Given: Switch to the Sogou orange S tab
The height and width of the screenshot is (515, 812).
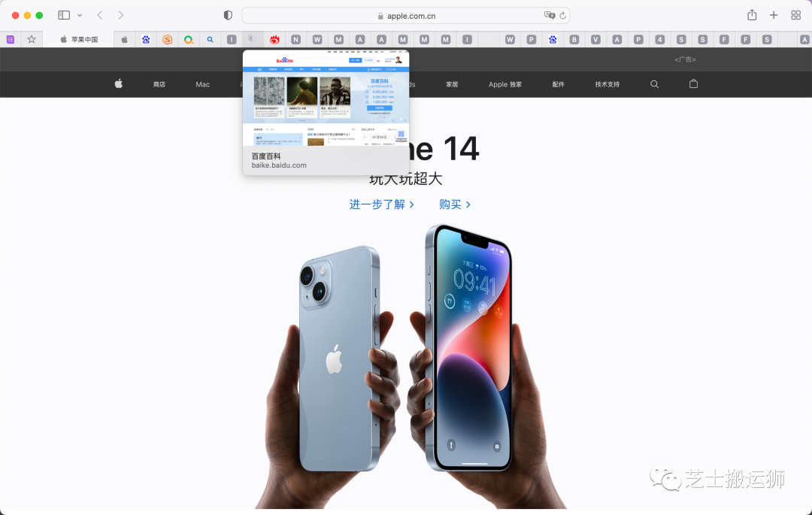Looking at the screenshot, I should coord(167,39).
